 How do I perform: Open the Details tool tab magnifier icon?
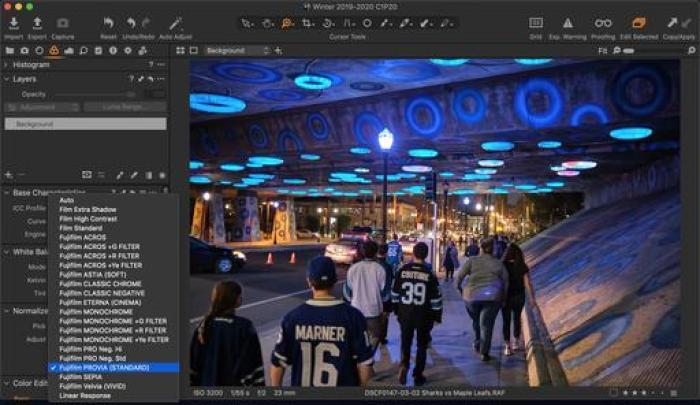point(83,51)
